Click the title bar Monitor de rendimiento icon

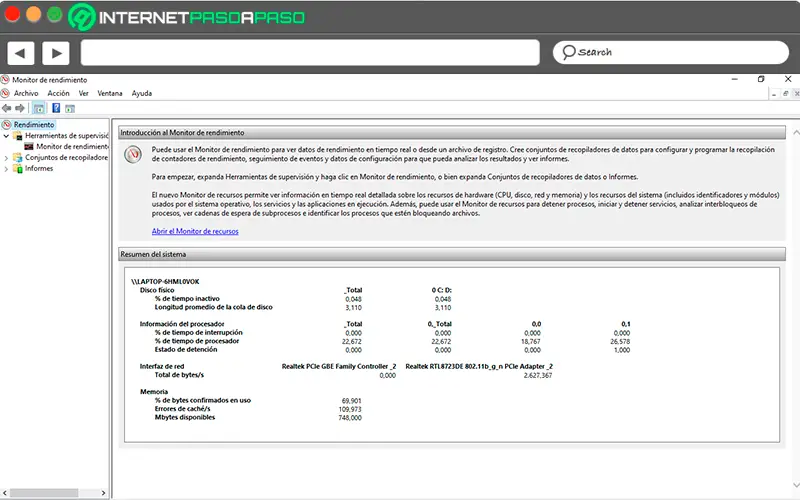[x=5, y=80]
